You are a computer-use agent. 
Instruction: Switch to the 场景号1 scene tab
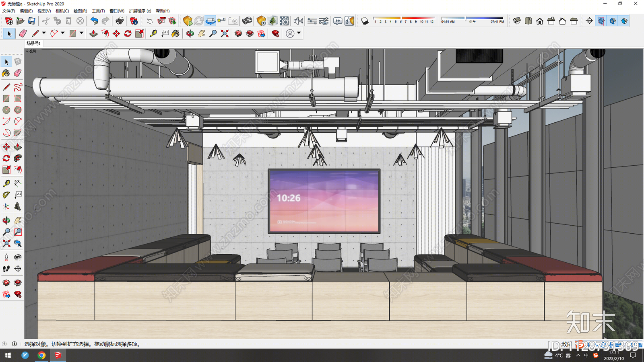[33, 43]
